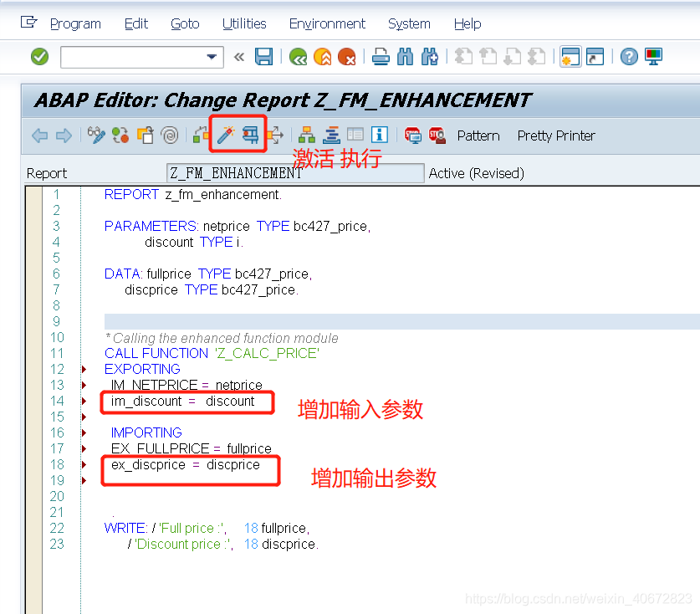
Task: Collapse the command field with « arrows
Action: 239,57
